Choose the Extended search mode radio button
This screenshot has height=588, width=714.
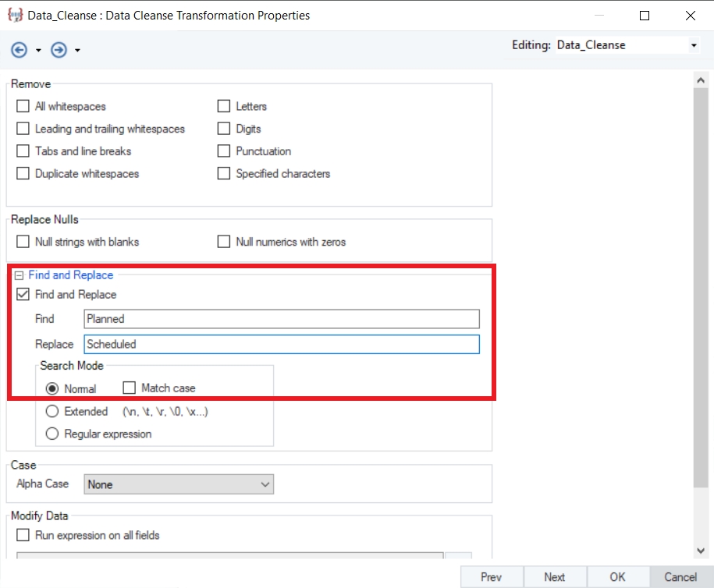(x=52, y=411)
